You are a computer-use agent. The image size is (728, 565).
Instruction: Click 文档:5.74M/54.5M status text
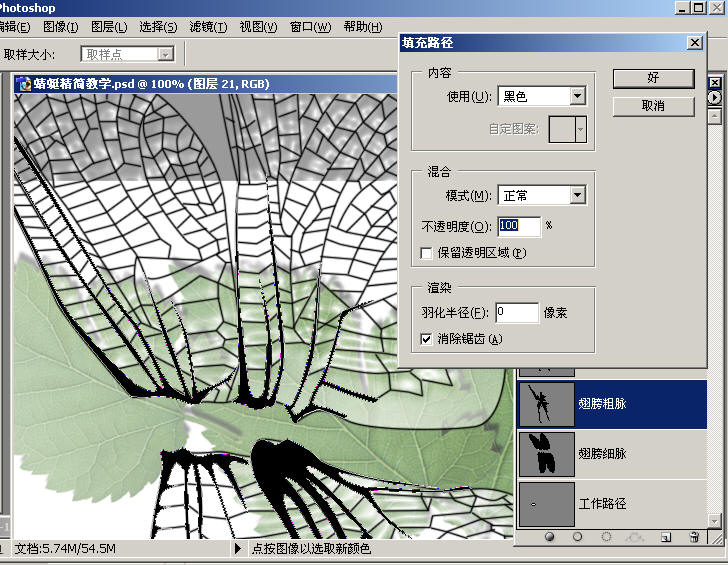point(65,549)
